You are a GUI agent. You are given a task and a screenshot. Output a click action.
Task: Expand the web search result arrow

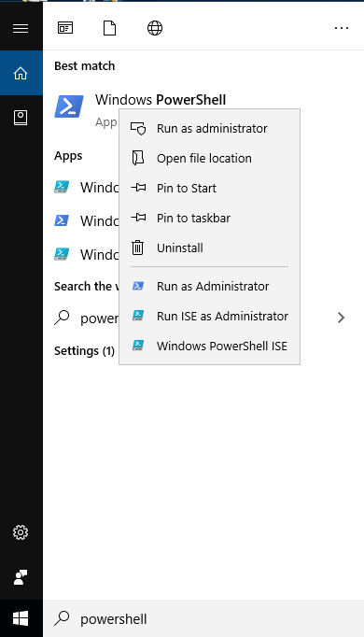341,318
